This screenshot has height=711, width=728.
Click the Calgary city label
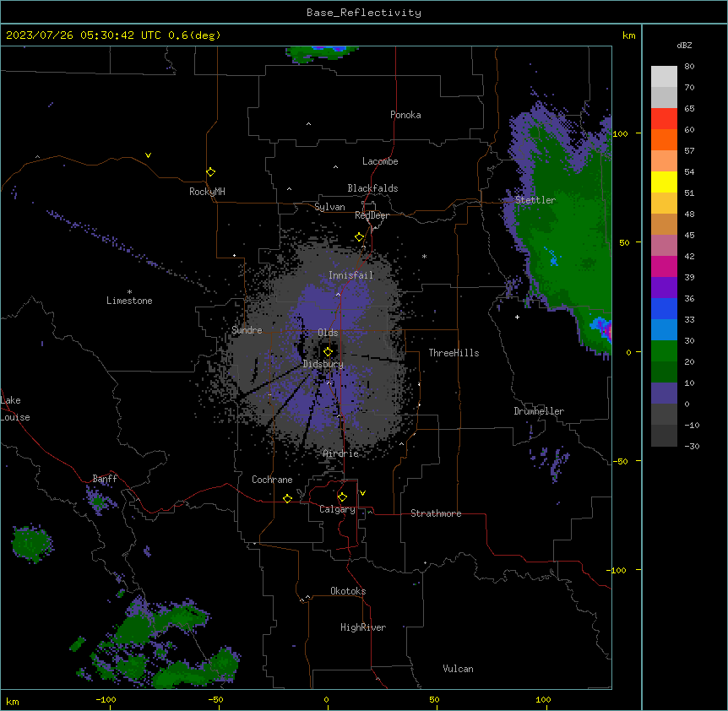[337, 509]
